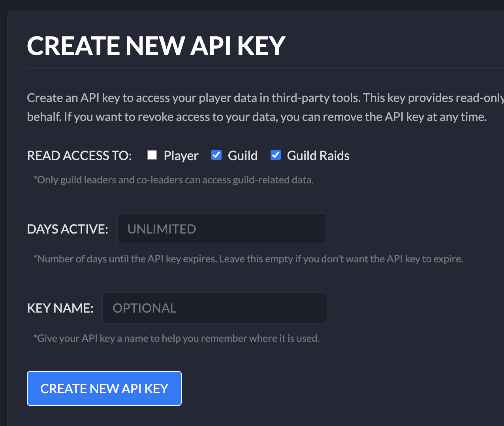Click the KEY NAME field label
504x426 pixels.
[x=60, y=308]
